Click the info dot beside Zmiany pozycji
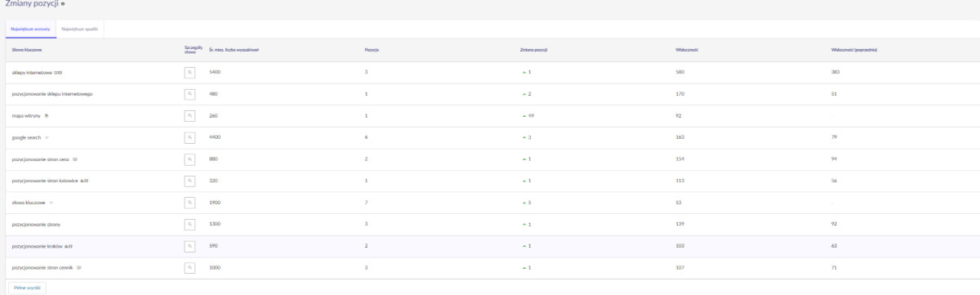This screenshot has height=295, width=980. click(x=63, y=5)
